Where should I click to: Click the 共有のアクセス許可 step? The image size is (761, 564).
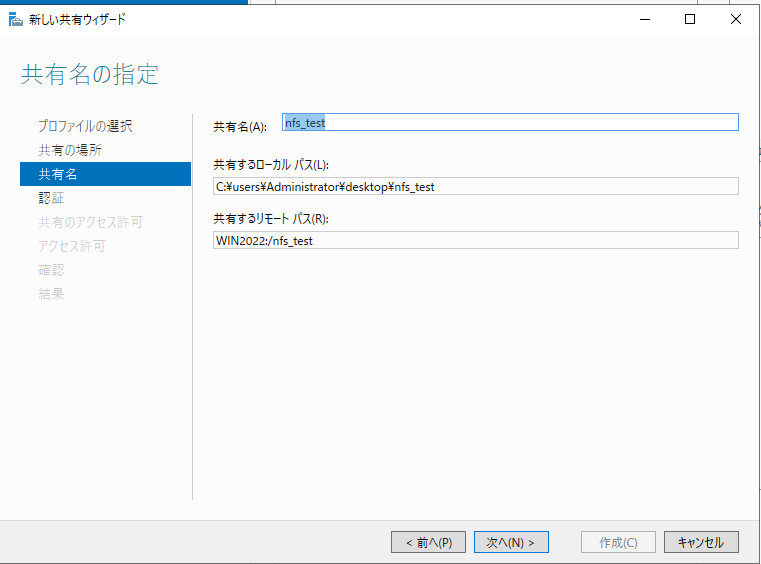91,222
